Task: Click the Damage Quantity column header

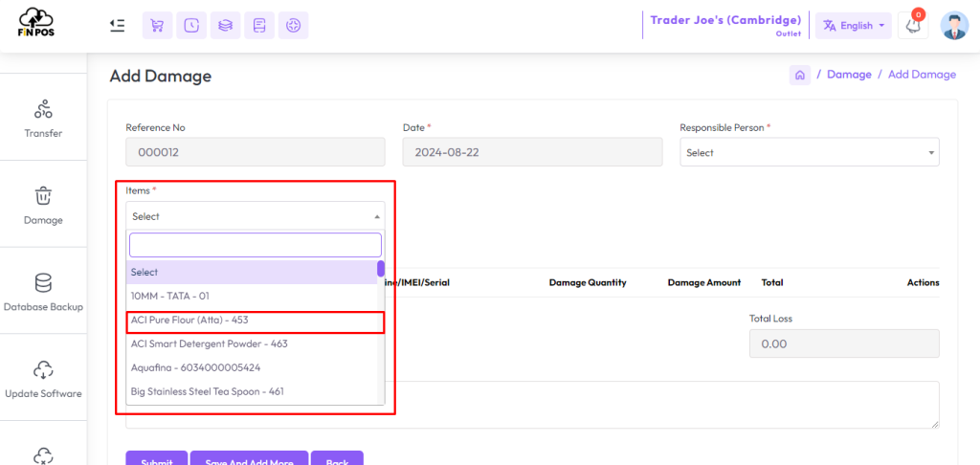Action: pos(588,282)
